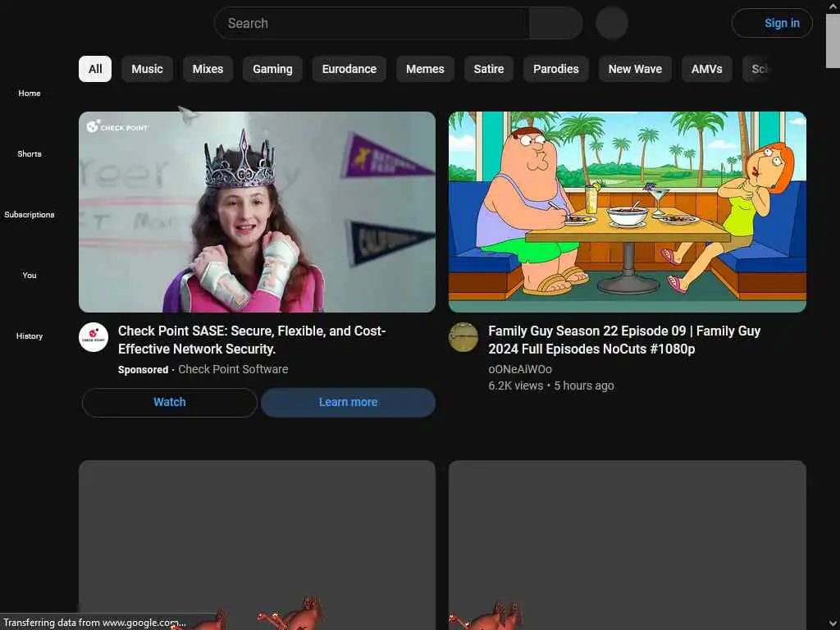Open the Check Point SASE video title
The height and width of the screenshot is (630, 840).
252,340
